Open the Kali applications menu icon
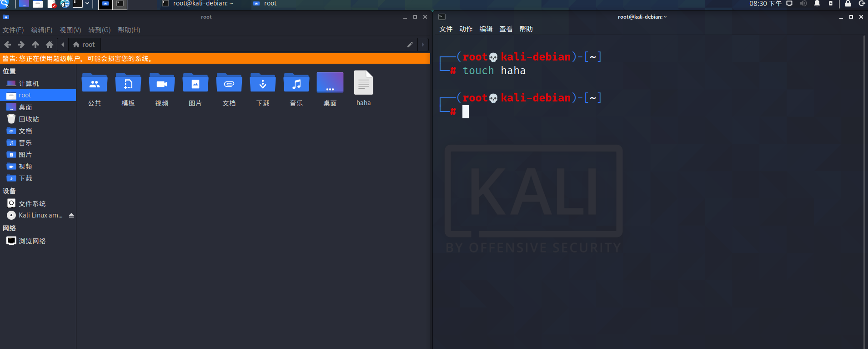Viewport: 868px width, 349px height. point(5,4)
